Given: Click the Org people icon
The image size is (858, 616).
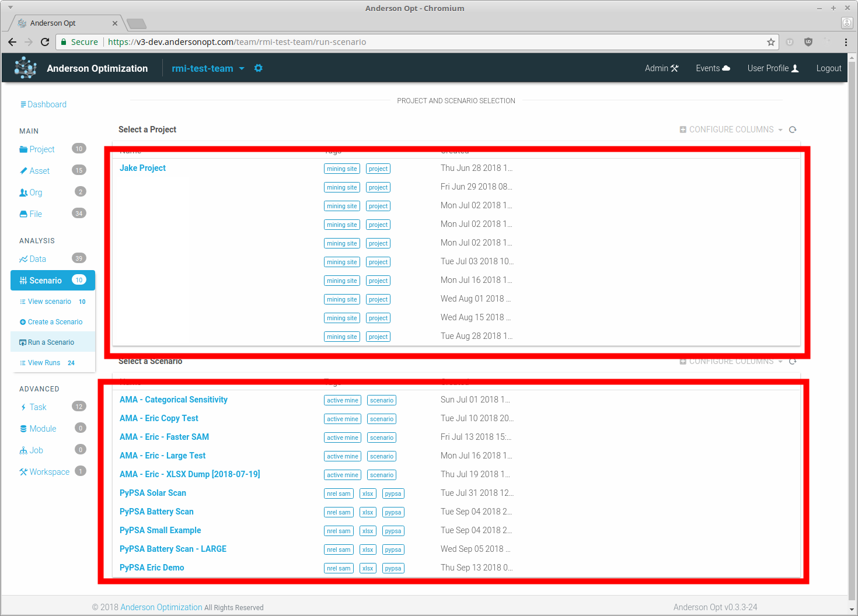Looking at the screenshot, I should click(x=23, y=192).
